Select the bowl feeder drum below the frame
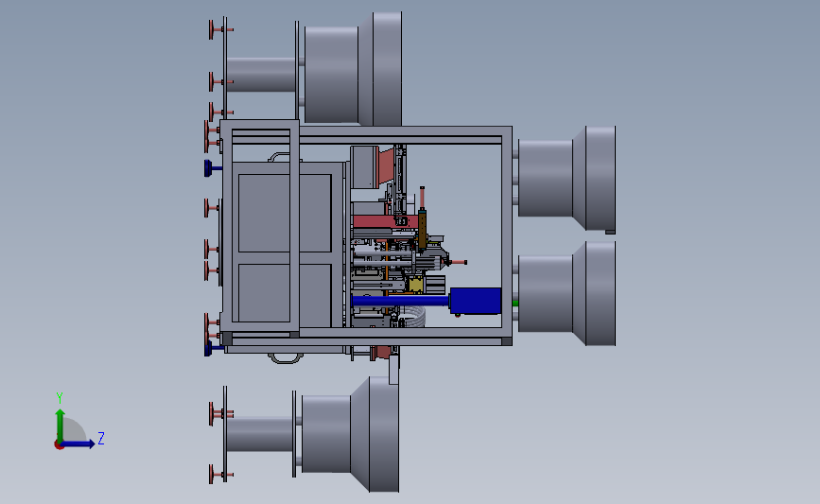The image size is (820, 504). (350, 434)
